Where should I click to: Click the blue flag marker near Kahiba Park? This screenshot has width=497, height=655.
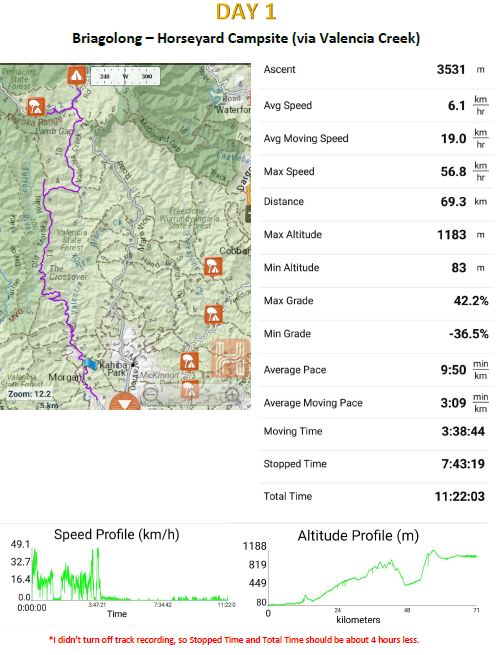pyautogui.click(x=90, y=363)
